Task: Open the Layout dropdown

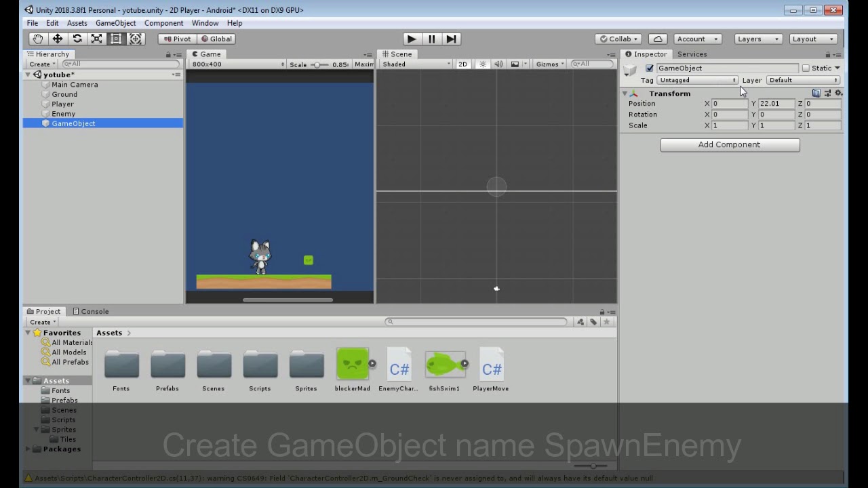Action: [813, 39]
